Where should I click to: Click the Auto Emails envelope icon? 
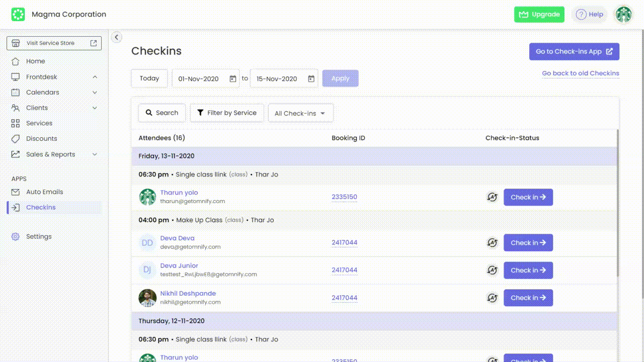click(x=16, y=192)
